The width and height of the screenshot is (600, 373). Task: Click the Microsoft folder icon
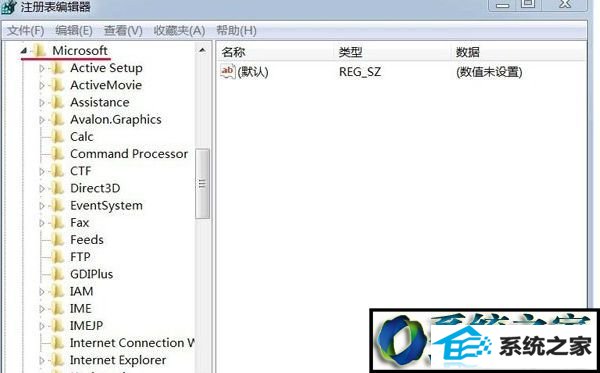[39, 50]
